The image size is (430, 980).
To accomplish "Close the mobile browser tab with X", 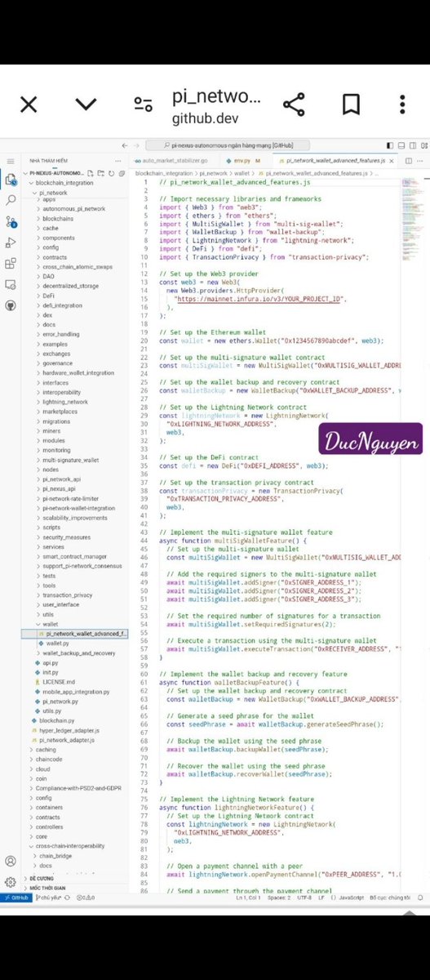I will point(29,104).
